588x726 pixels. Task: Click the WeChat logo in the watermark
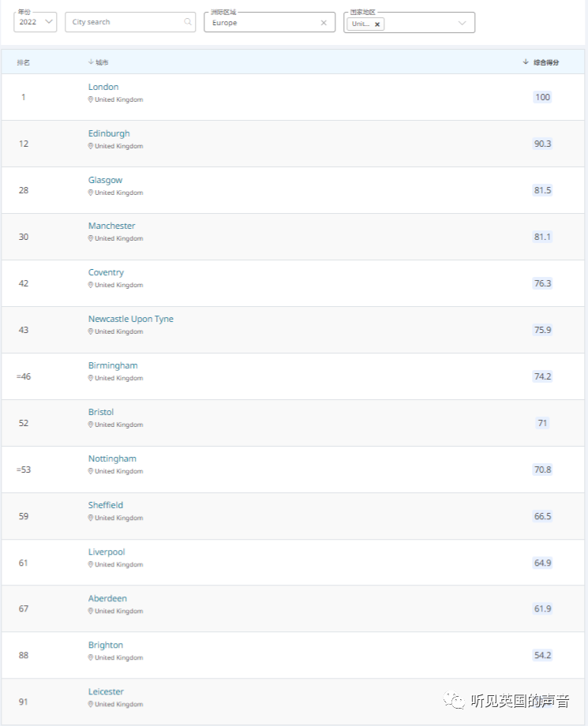[453, 701]
